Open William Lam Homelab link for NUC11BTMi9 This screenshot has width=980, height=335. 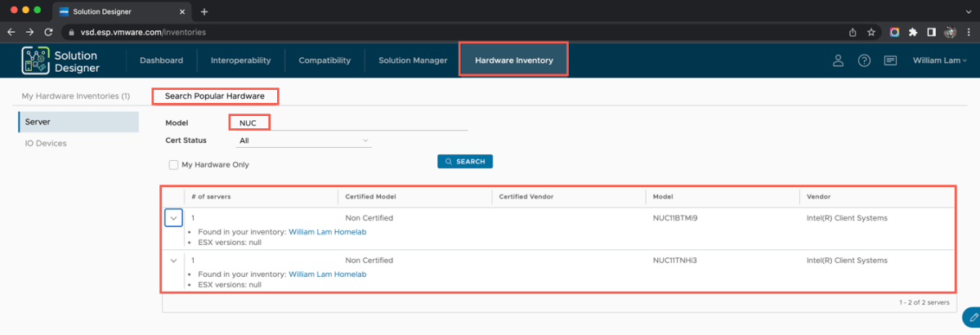(x=327, y=232)
